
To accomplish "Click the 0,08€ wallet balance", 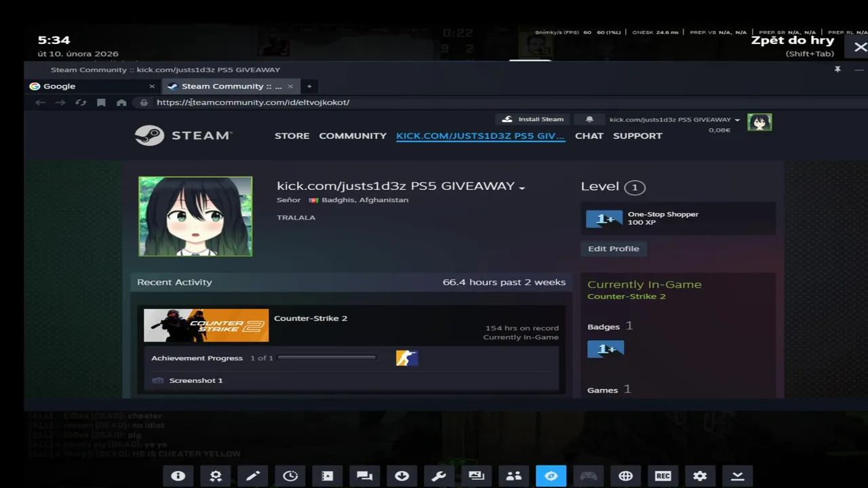I will pos(719,130).
